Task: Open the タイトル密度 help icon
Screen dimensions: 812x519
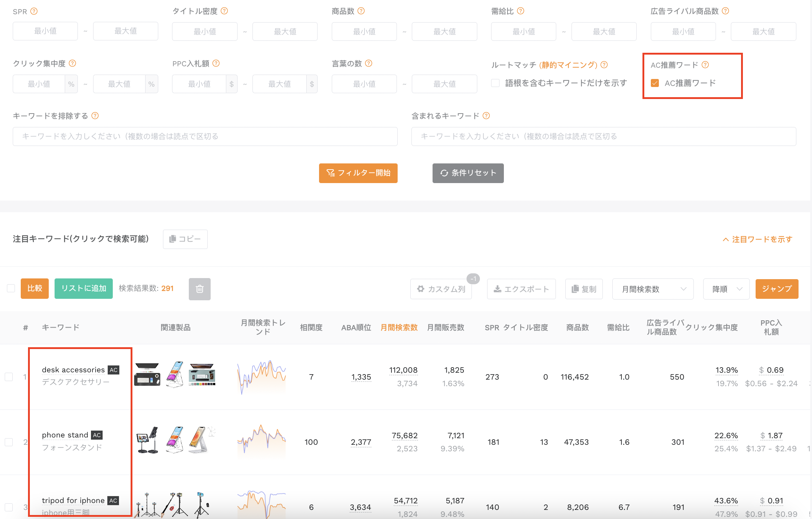Action: 224,11
